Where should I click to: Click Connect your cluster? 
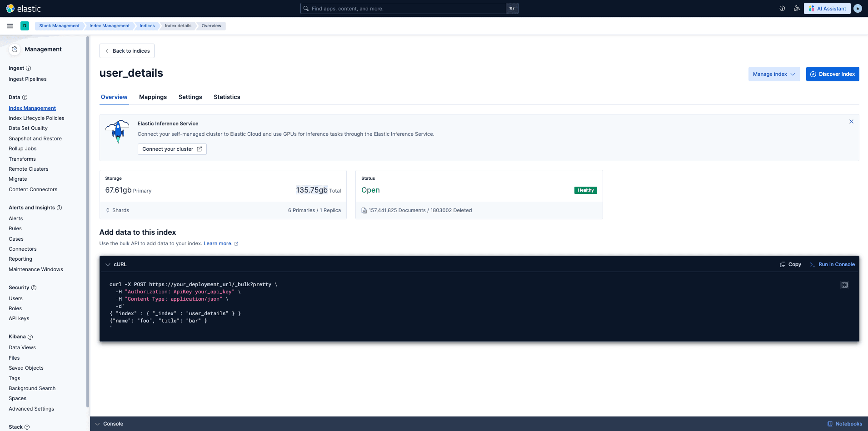tap(172, 149)
